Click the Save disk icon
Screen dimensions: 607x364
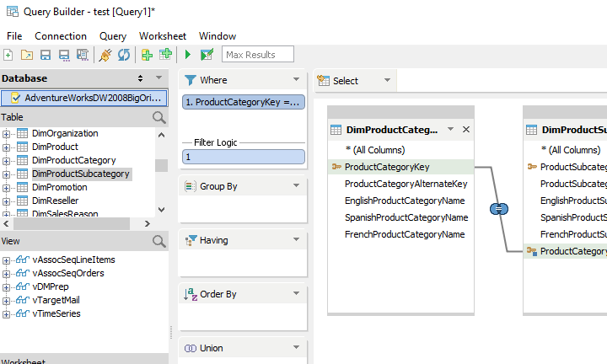click(46, 55)
